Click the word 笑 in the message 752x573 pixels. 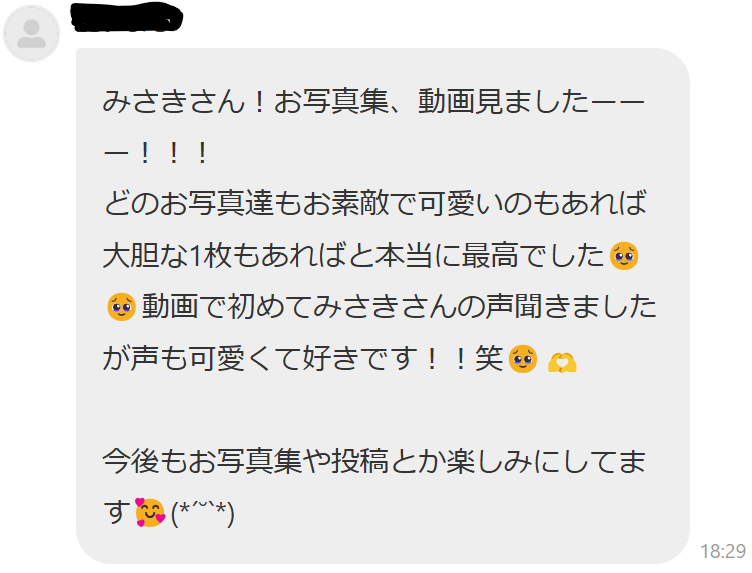489,358
